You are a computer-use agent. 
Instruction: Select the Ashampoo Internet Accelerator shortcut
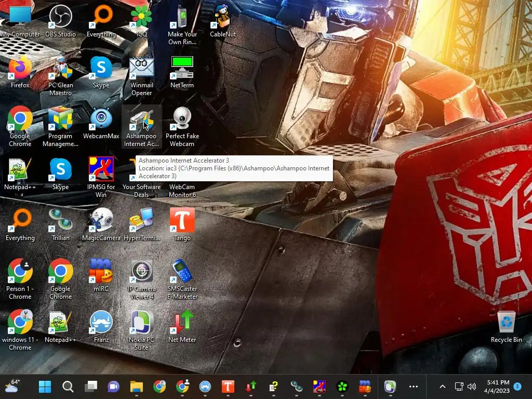(141, 127)
